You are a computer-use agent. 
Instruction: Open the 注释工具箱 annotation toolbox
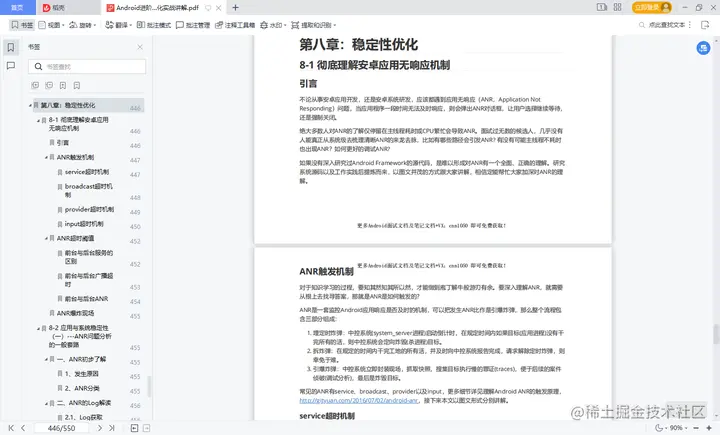click(235, 25)
